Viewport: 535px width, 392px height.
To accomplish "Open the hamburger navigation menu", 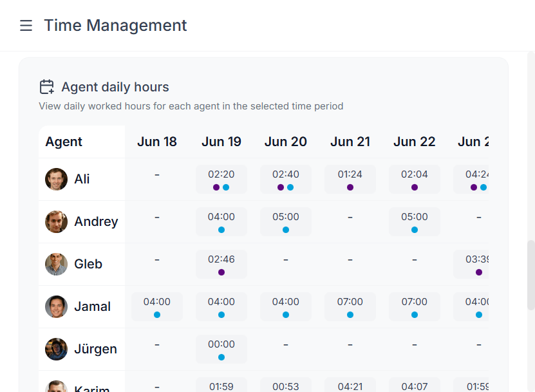I will [x=26, y=26].
